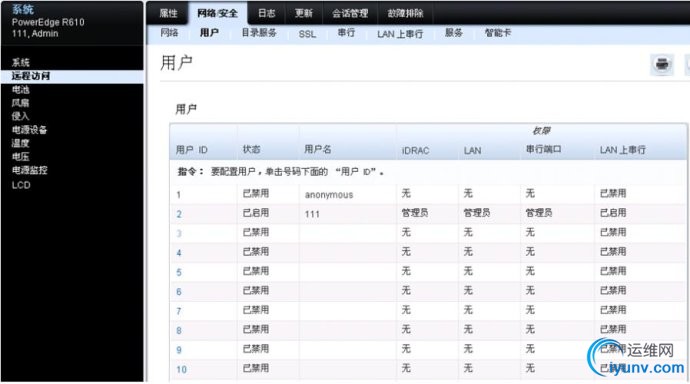Open LCD in the sidebar
The height and width of the screenshot is (384, 690).
21,185
